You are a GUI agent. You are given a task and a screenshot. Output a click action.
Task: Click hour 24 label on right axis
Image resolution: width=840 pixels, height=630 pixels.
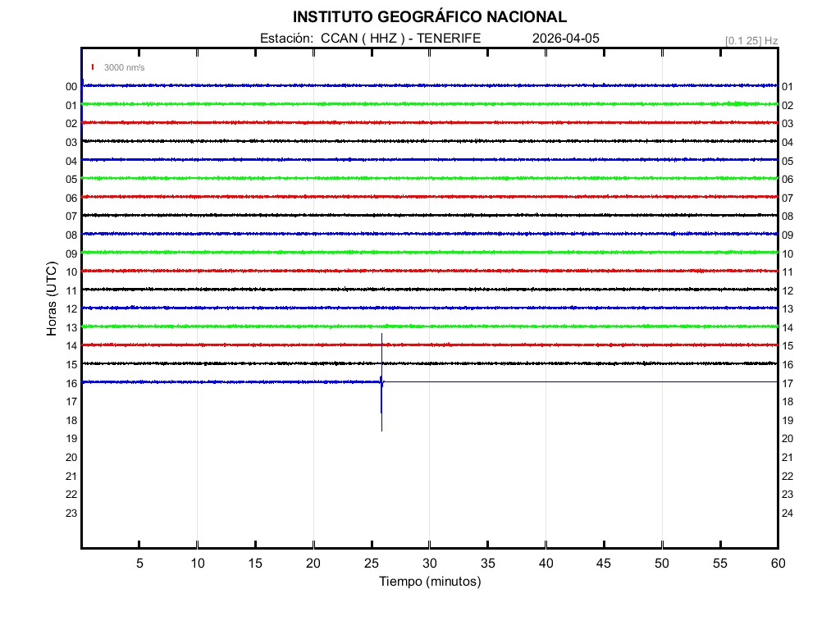pos(787,514)
